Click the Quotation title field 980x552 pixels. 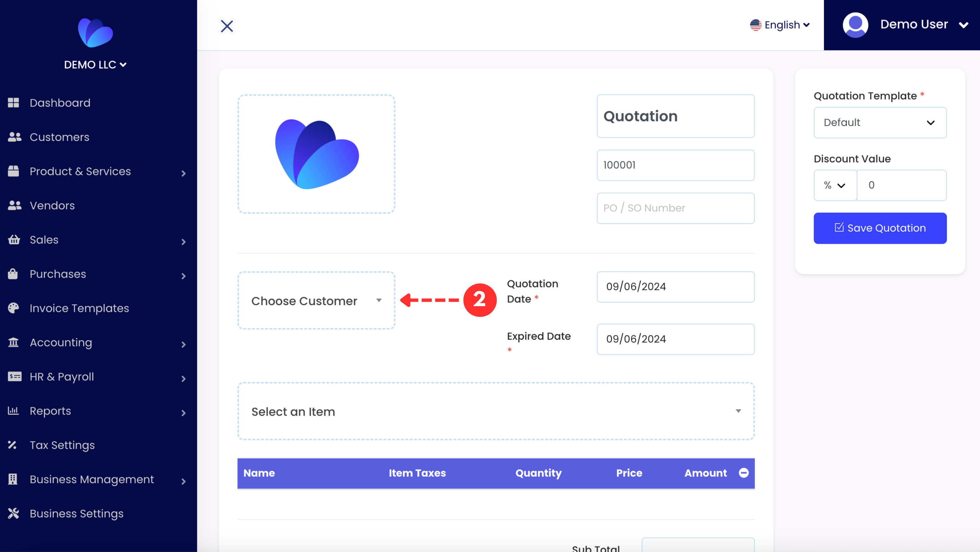[x=676, y=116]
